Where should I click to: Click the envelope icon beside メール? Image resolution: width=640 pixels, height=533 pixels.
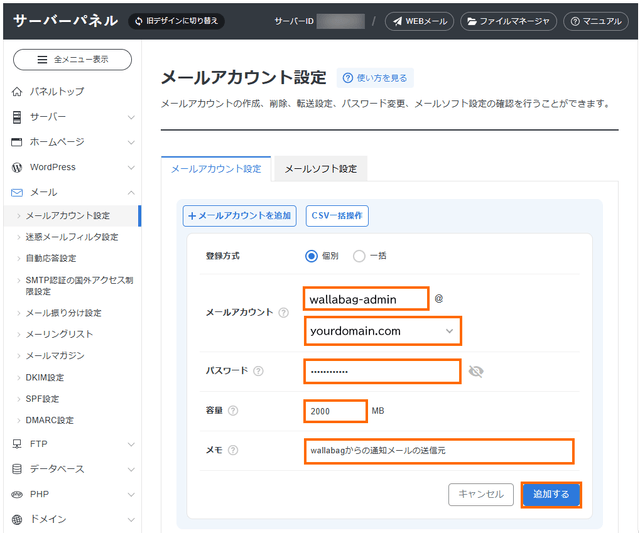(17, 193)
